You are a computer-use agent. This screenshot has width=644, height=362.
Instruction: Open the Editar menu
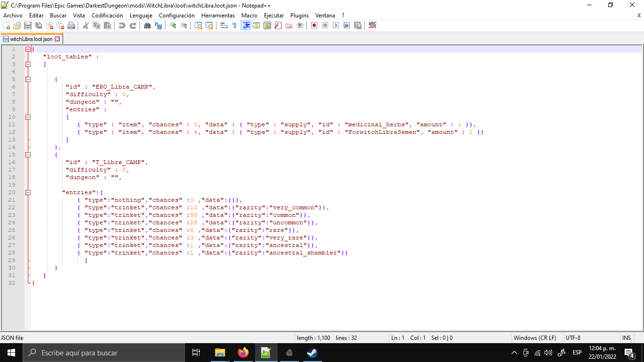36,16
